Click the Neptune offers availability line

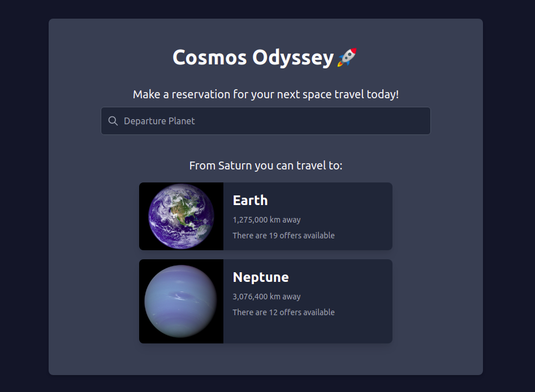283,312
